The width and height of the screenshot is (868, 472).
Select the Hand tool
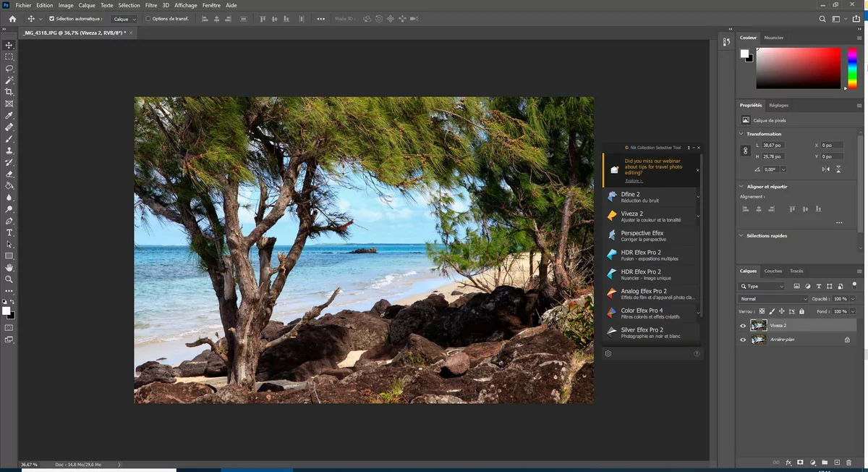click(9, 267)
